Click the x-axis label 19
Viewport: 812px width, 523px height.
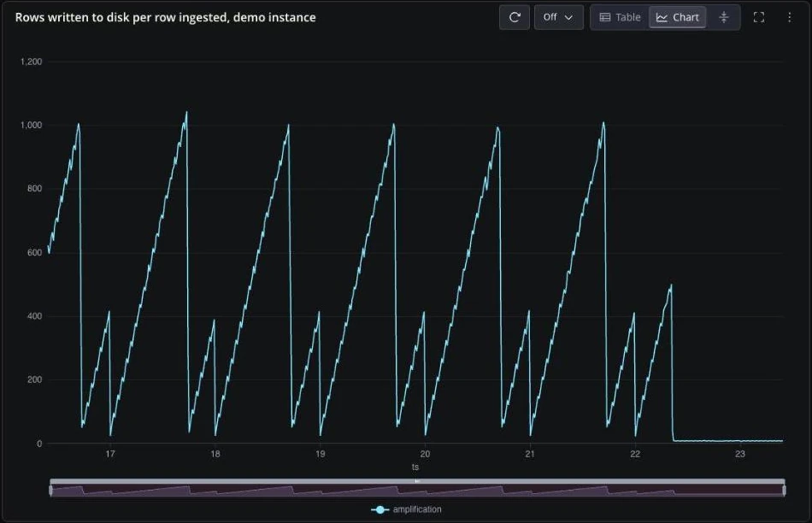[x=320, y=454]
